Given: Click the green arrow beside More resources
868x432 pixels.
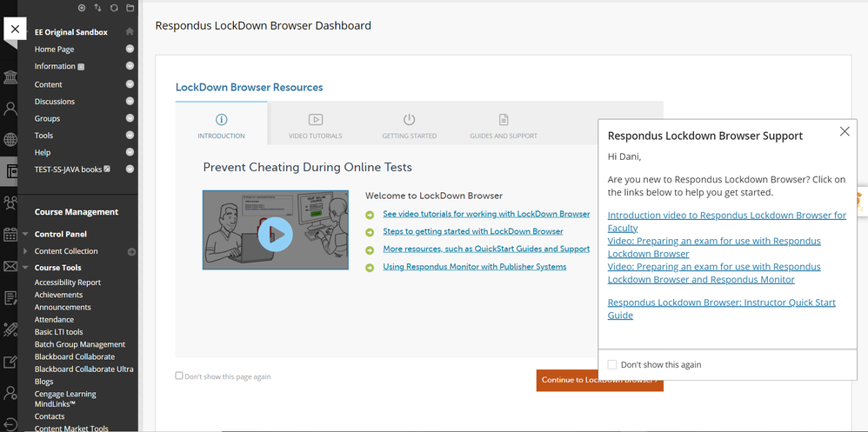Looking at the screenshot, I should (370, 250).
